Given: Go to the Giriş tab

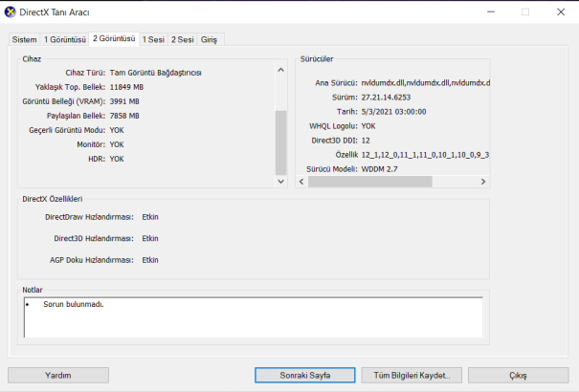Looking at the screenshot, I should click(x=209, y=39).
